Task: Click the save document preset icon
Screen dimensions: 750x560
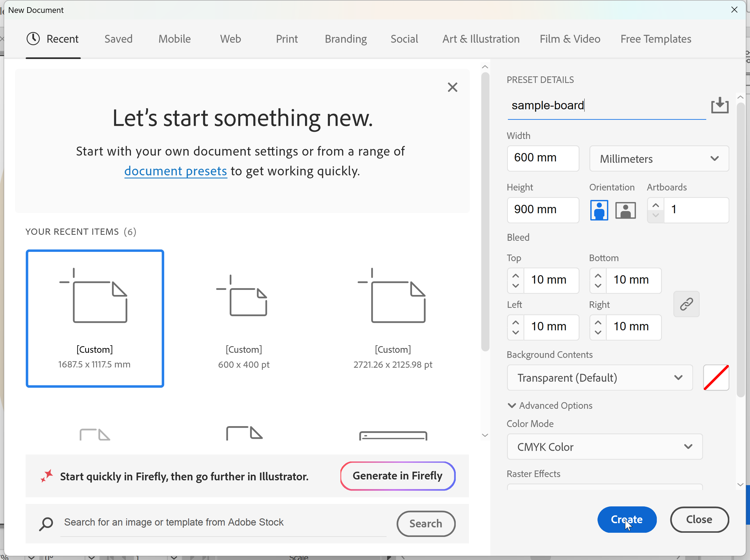Action: [719, 105]
